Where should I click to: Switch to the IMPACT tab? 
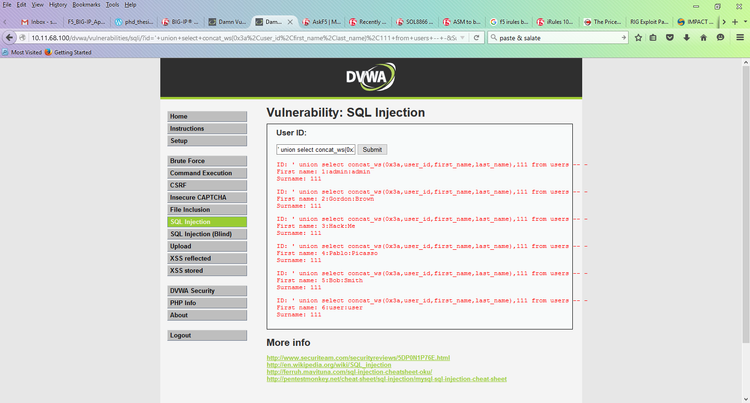click(x=695, y=22)
